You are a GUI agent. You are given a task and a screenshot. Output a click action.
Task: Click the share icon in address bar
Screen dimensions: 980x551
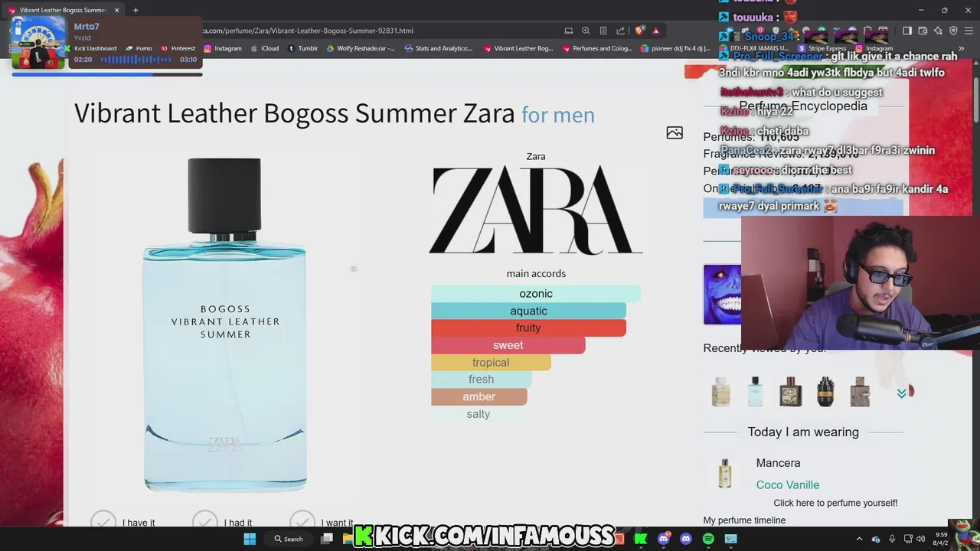click(619, 31)
